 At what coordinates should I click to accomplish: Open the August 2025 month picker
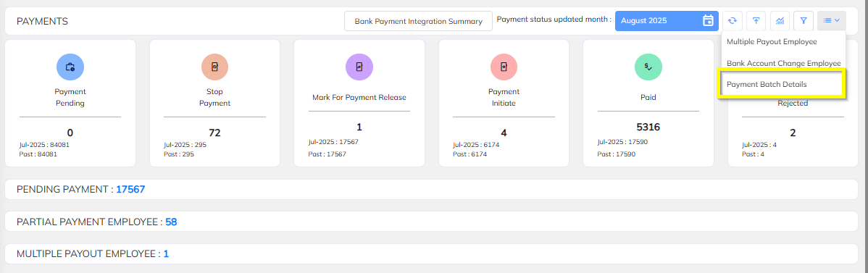[667, 21]
